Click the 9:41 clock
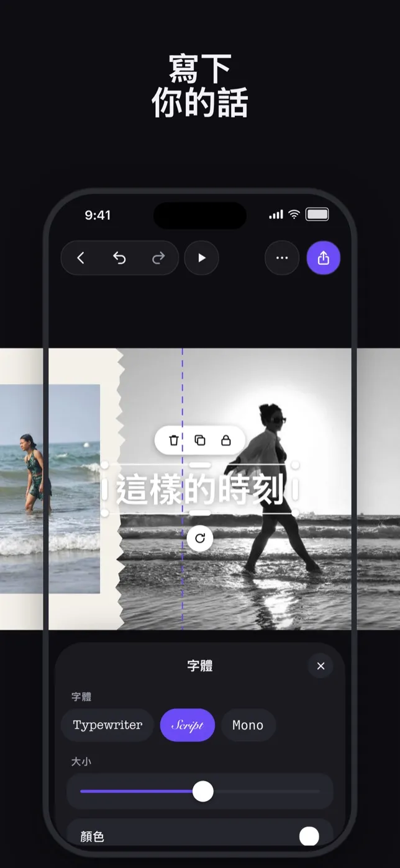 pyautogui.click(x=98, y=215)
